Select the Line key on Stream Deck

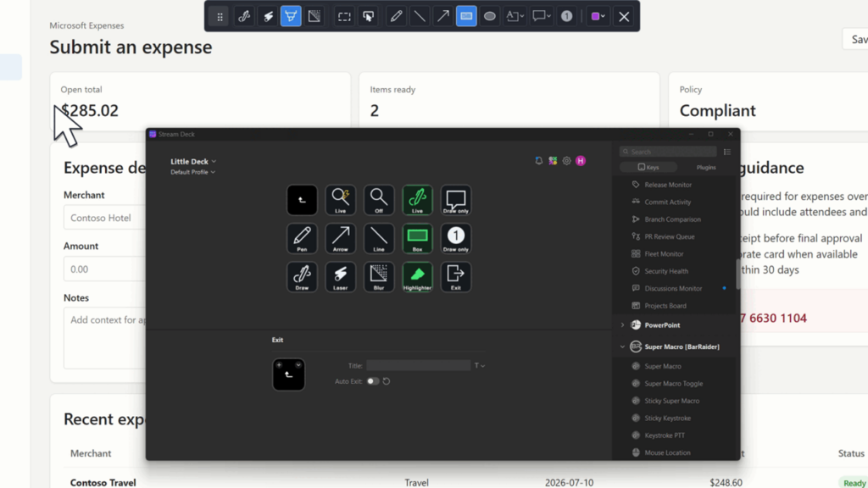coord(379,238)
